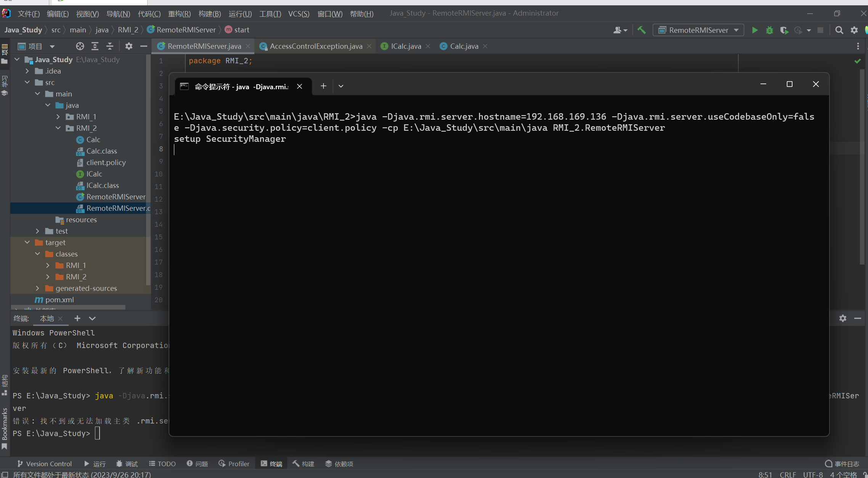
Task: Open the 问题 problems tool window
Action: pyautogui.click(x=198, y=464)
